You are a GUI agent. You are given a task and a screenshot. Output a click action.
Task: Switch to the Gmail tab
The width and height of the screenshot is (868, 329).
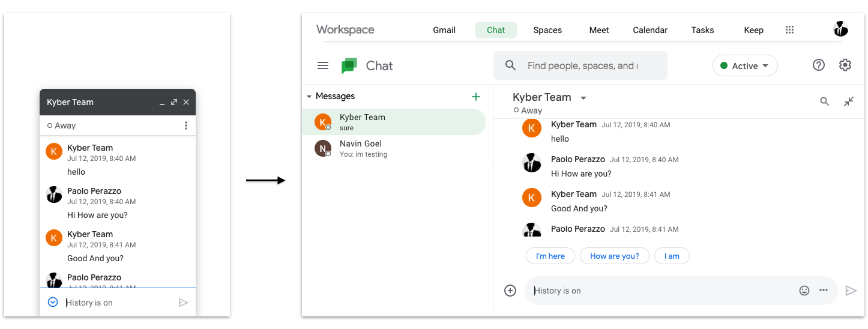444,30
